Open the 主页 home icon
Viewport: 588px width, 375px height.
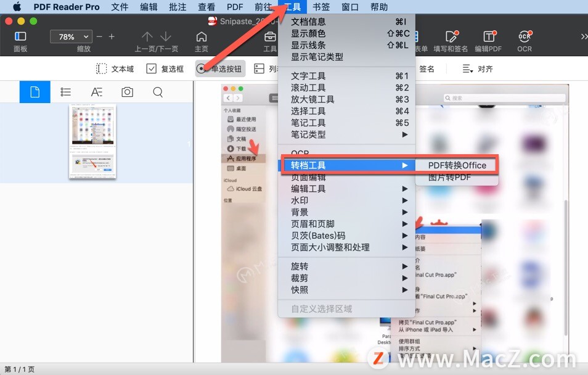click(x=202, y=36)
